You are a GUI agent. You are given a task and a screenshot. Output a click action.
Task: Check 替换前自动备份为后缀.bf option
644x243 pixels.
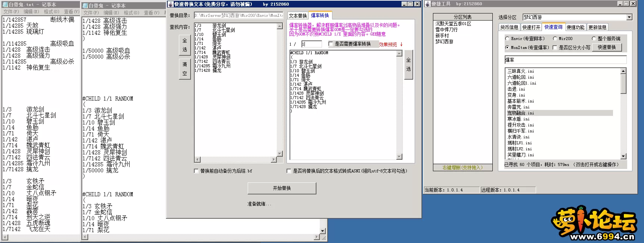point(196,171)
